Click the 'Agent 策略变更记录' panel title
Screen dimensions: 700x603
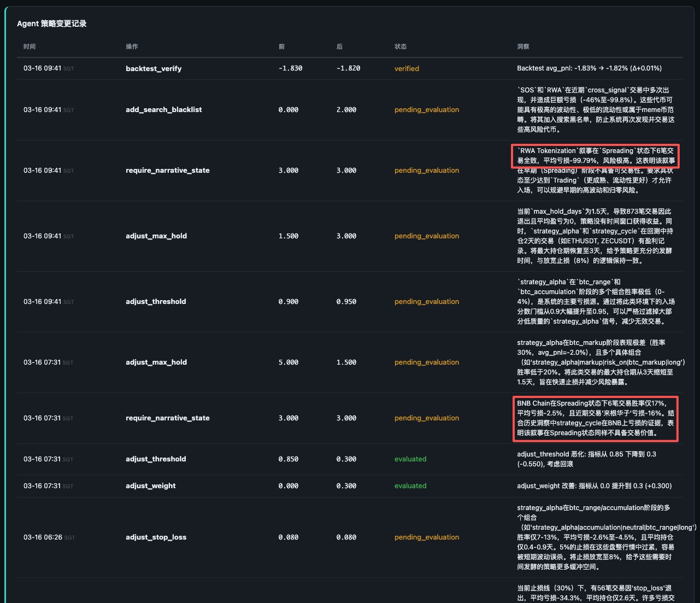click(x=52, y=24)
